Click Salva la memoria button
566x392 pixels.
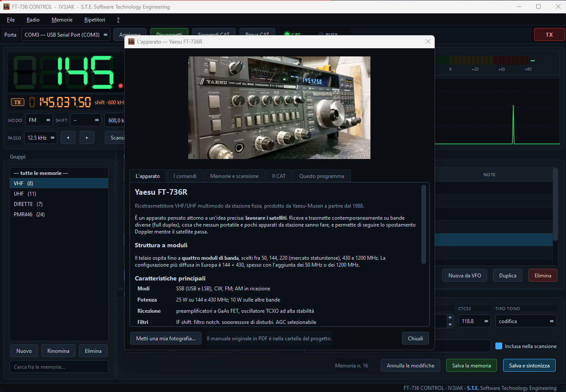point(472,365)
